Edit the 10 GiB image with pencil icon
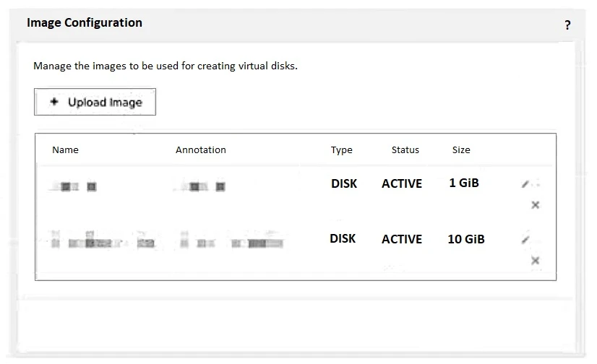 click(526, 239)
